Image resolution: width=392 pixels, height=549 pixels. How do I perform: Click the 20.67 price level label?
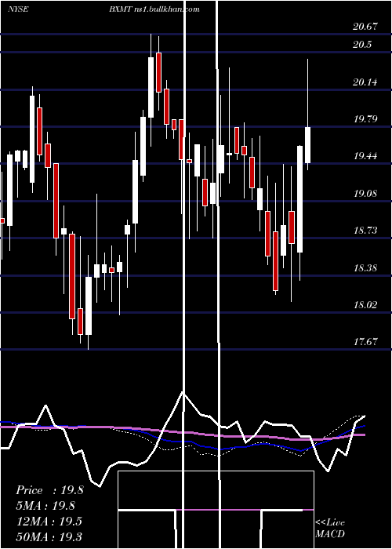[365, 26]
